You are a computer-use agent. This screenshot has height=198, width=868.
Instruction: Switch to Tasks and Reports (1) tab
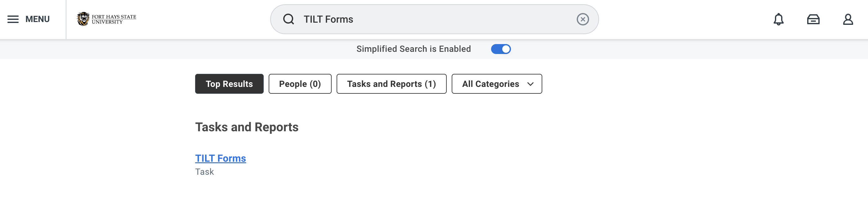pyautogui.click(x=391, y=84)
